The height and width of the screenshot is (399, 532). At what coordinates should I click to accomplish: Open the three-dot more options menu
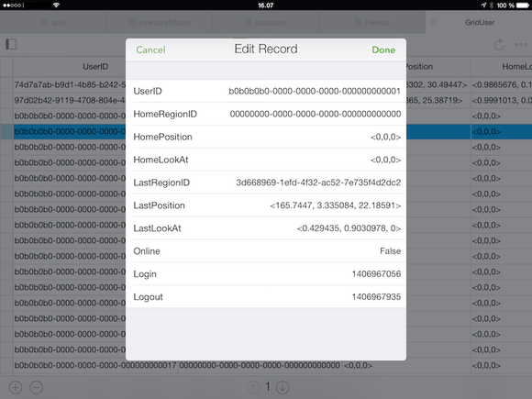coord(521,44)
